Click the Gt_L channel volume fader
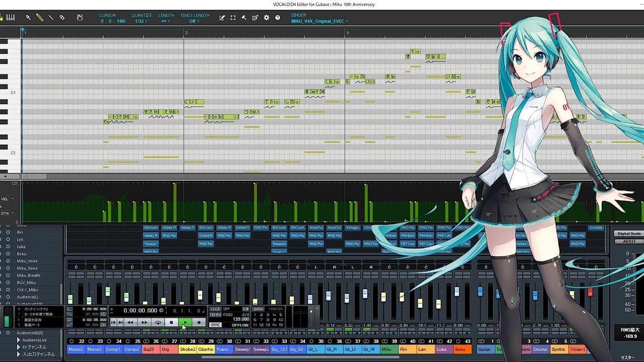 (310, 299)
